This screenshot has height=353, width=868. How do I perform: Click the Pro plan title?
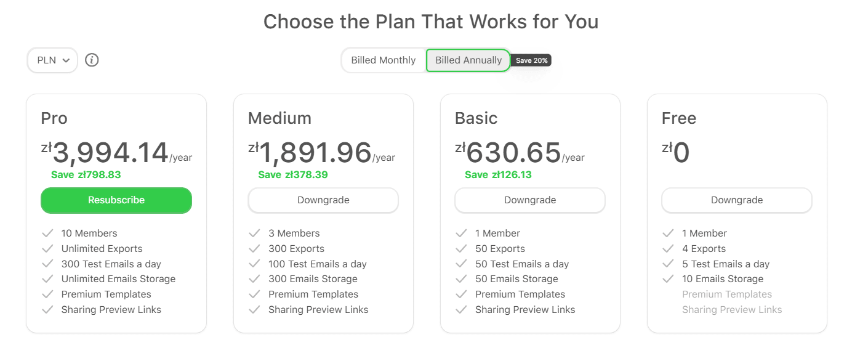54,118
